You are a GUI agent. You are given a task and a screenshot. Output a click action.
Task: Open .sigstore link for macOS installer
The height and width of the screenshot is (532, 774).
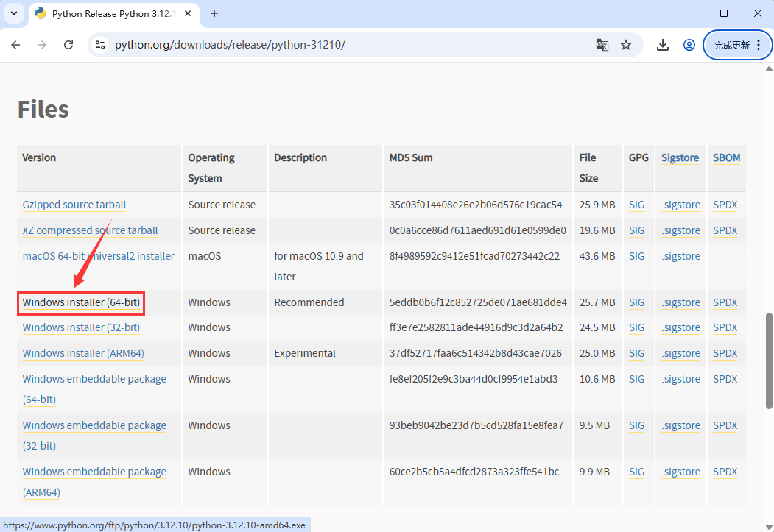tap(680, 256)
